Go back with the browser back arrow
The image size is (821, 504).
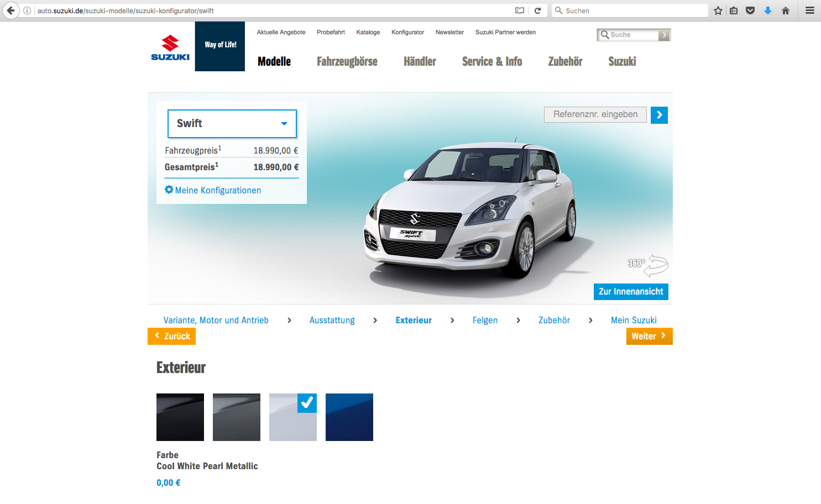tap(11, 11)
